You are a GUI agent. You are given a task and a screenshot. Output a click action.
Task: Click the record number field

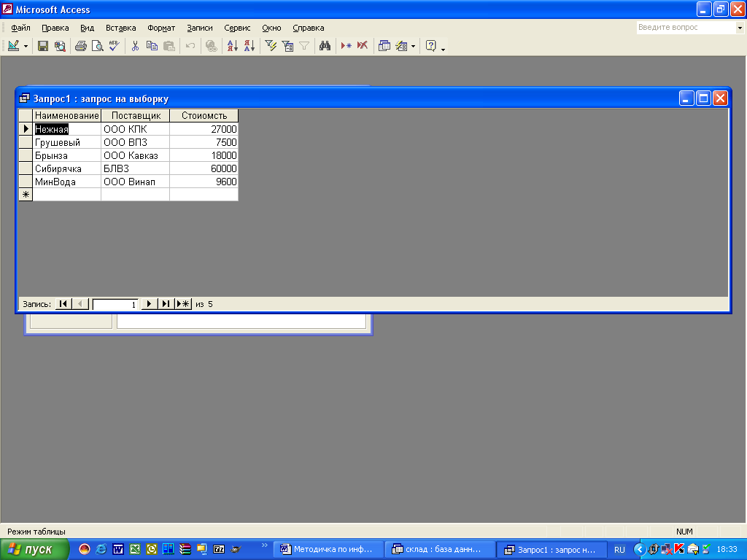click(115, 304)
